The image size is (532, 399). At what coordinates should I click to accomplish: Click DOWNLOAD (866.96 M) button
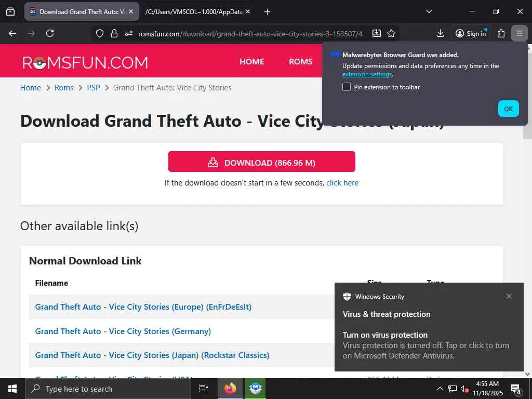262,162
